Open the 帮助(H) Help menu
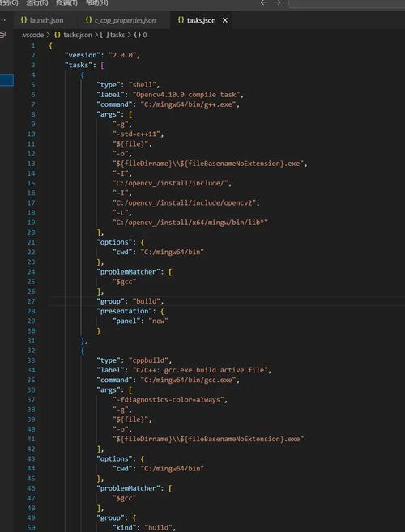Image resolution: width=405 pixels, height=532 pixels. pos(96,2)
